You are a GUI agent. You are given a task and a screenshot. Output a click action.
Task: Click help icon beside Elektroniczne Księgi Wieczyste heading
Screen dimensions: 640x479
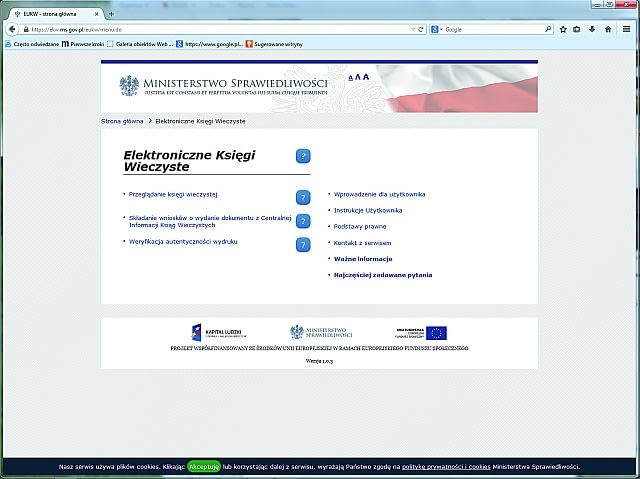pos(303,156)
